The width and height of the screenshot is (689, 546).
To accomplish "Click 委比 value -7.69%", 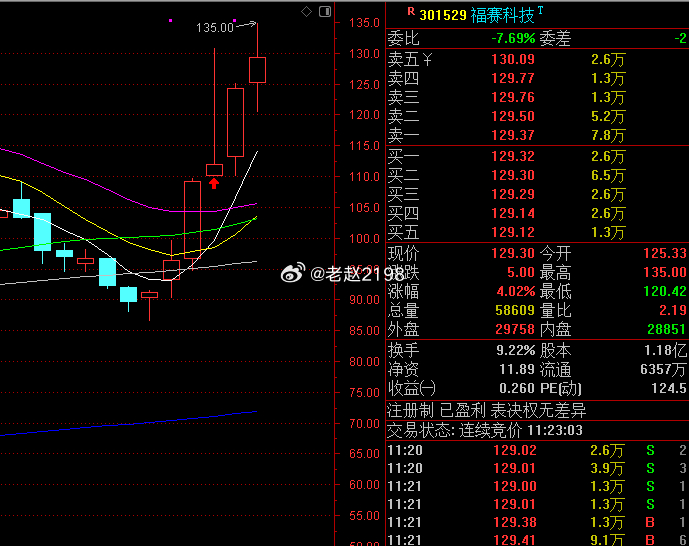I will [x=513, y=39].
